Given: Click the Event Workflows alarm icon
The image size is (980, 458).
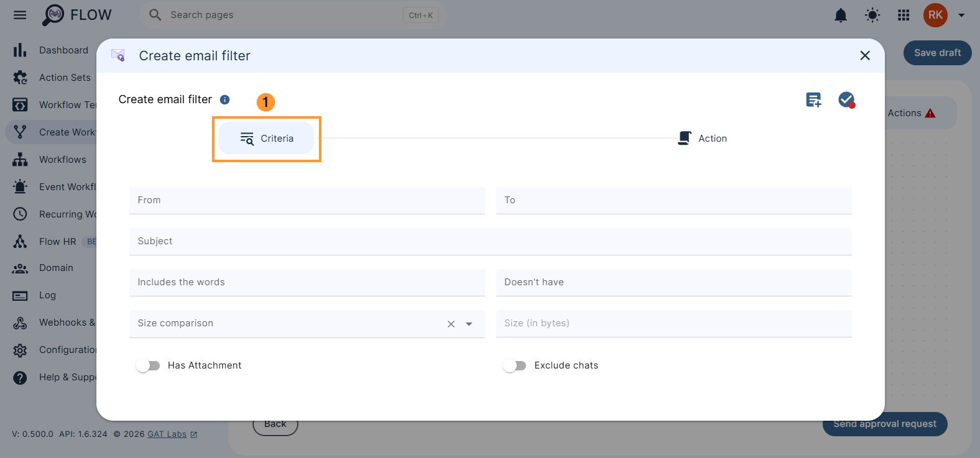Looking at the screenshot, I should 20,187.
